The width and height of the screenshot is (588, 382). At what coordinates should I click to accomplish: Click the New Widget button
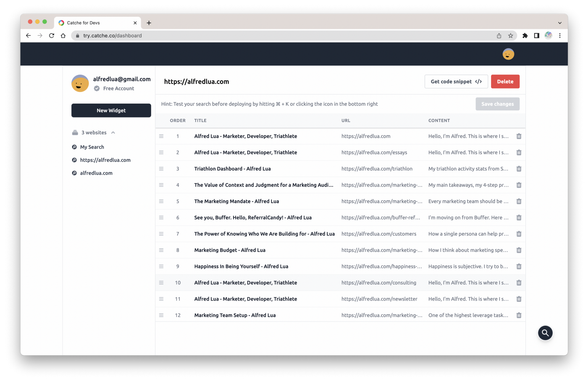[111, 110]
